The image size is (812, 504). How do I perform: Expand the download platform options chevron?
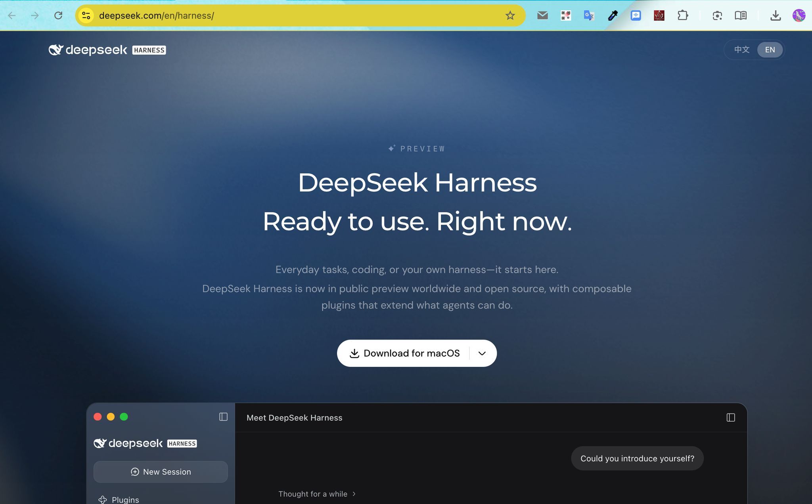482,353
